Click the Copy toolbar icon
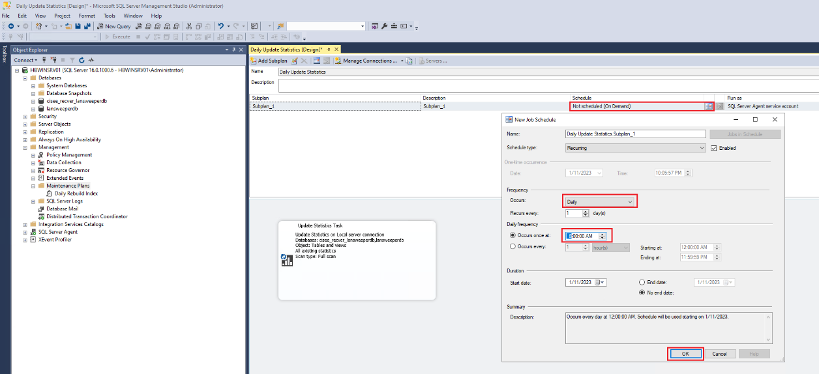 199,26
